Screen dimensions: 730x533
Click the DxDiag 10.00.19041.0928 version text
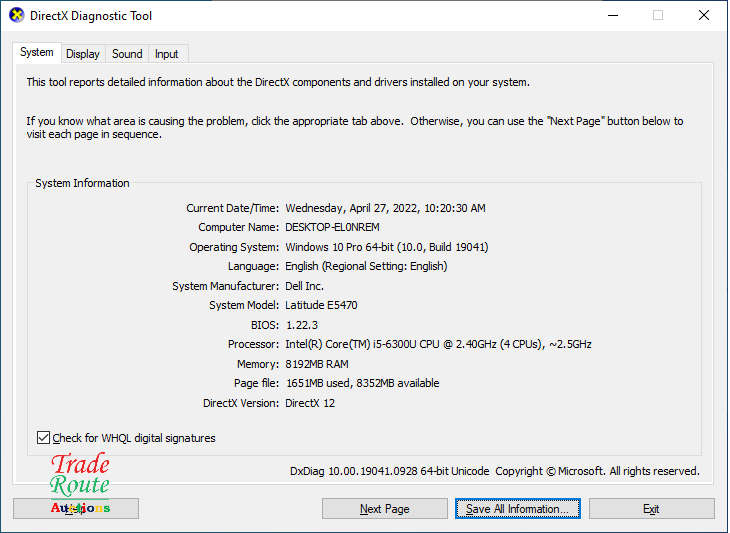(390, 471)
